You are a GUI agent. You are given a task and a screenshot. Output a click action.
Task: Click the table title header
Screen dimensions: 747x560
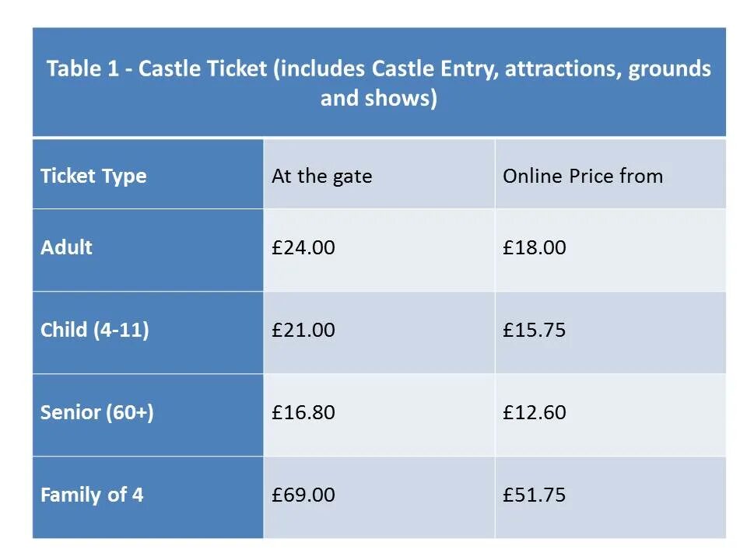tap(379, 83)
